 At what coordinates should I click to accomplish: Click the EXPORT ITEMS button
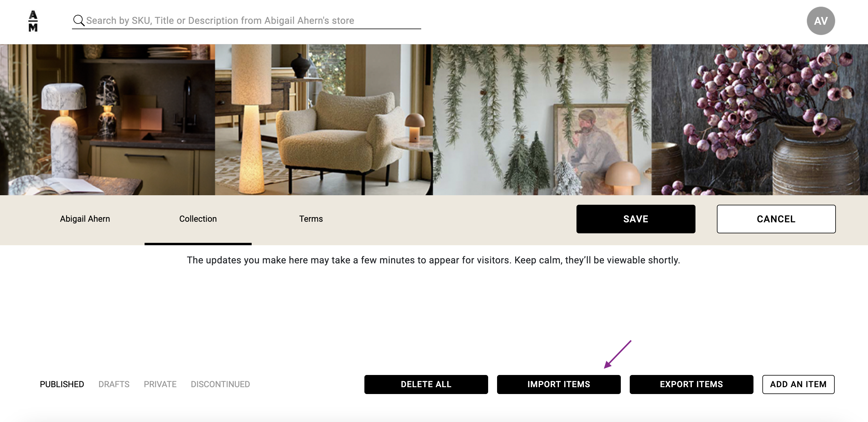pos(691,384)
